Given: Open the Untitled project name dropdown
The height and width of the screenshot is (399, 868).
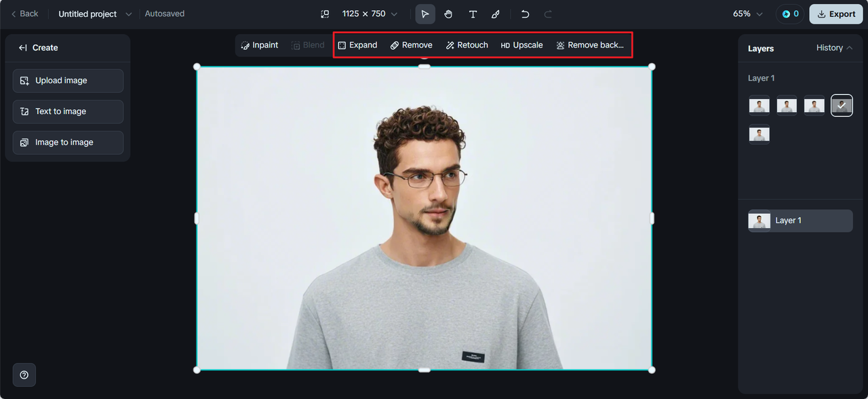Looking at the screenshot, I should (x=95, y=14).
